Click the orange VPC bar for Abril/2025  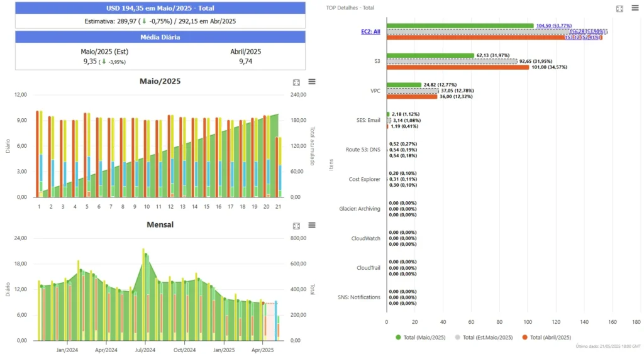[x=412, y=97]
